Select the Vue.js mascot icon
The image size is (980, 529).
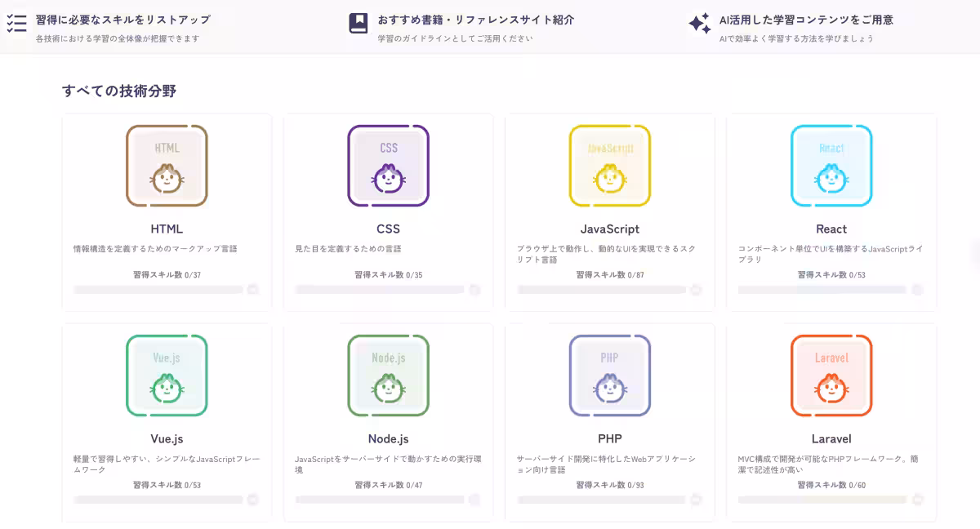coord(167,376)
